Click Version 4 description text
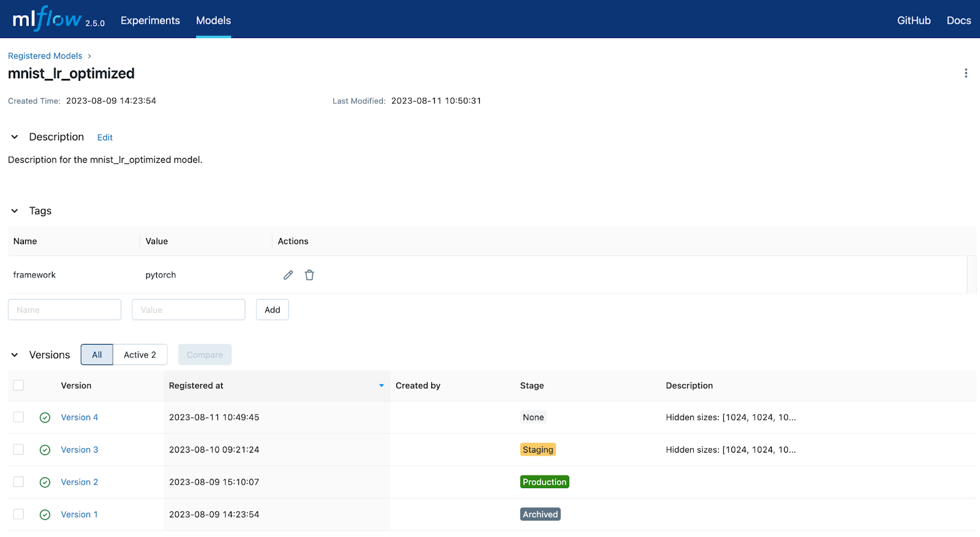 pos(731,417)
